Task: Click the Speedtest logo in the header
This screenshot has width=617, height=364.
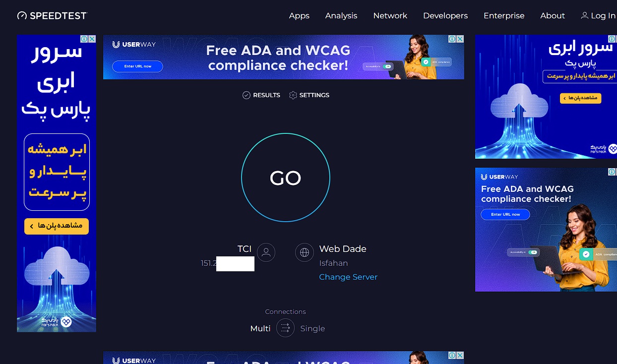Action: pyautogui.click(x=52, y=15)
